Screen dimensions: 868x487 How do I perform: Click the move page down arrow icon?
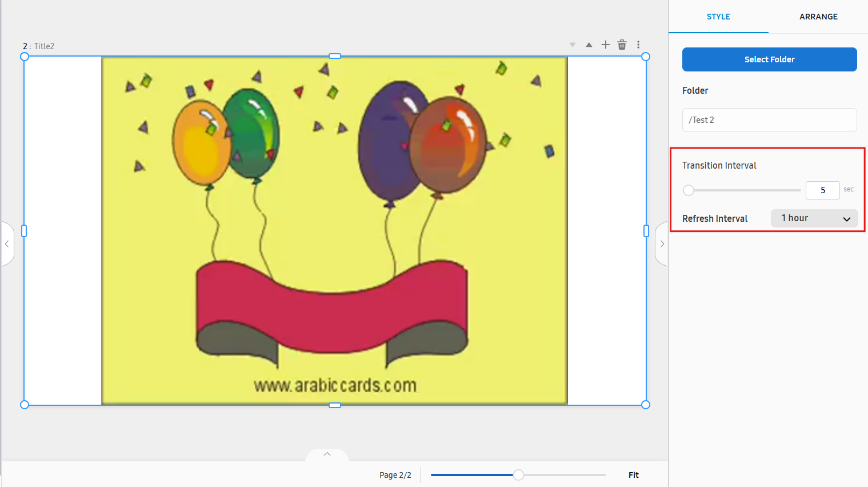coord(572,45)
